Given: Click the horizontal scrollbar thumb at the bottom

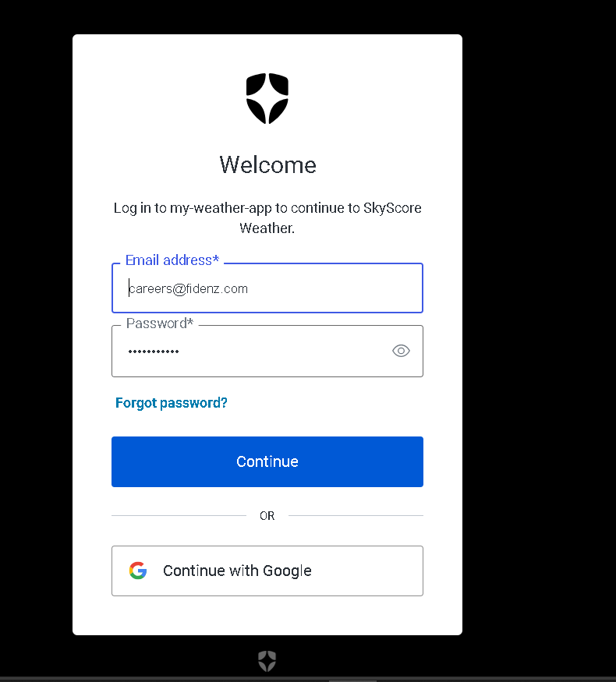Looking at the screenshot, I should [x=352, y=680].
